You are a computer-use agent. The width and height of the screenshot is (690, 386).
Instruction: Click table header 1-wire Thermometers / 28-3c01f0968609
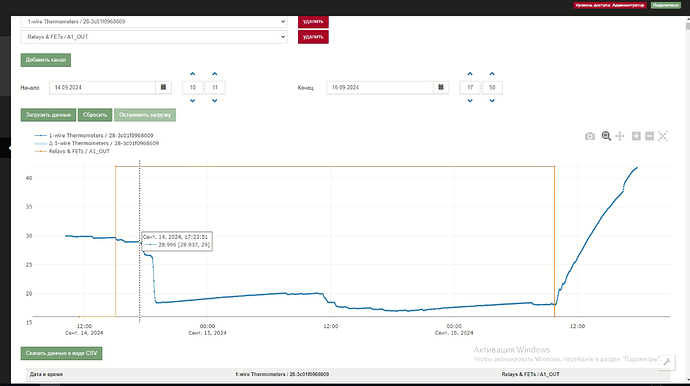pos(282,374)
